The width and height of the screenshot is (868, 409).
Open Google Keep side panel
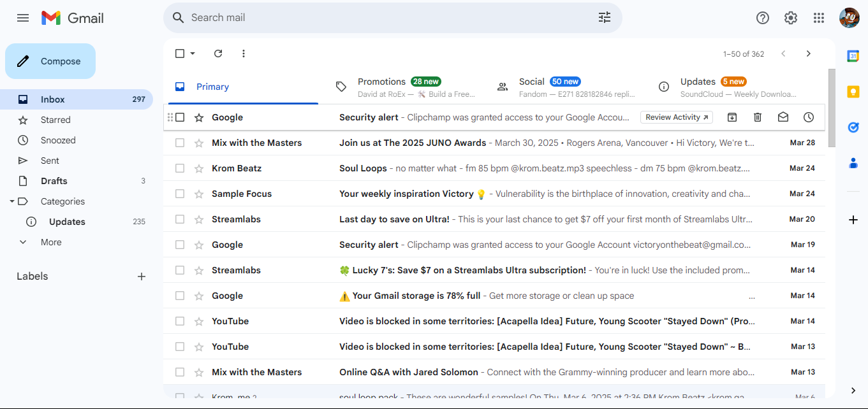tap(853, 92)
